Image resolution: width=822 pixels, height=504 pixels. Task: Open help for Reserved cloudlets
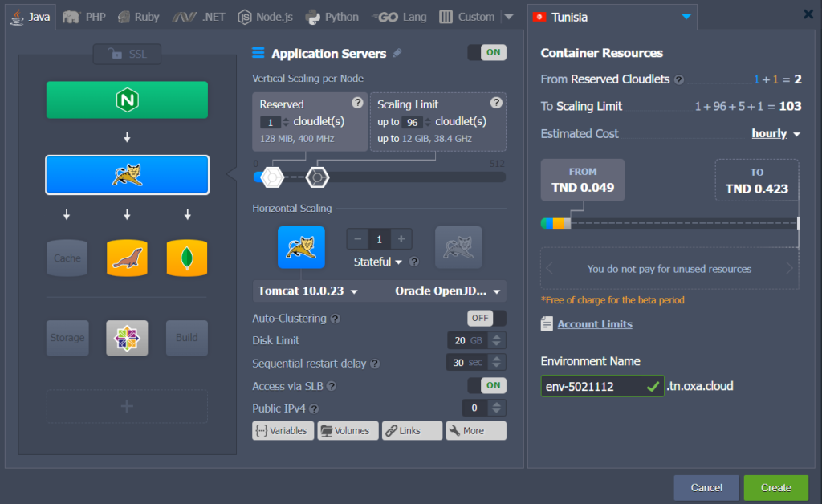pos(357,103)
